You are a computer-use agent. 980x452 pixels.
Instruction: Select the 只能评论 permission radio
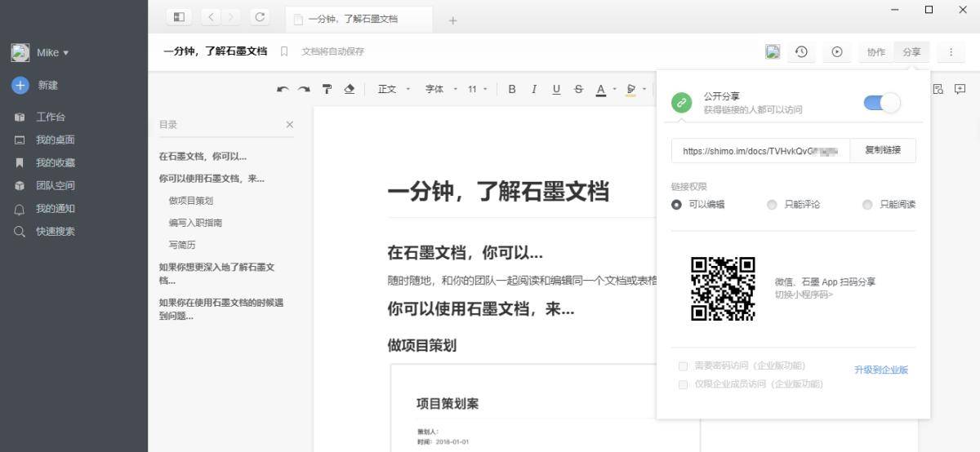pos(772,205)
